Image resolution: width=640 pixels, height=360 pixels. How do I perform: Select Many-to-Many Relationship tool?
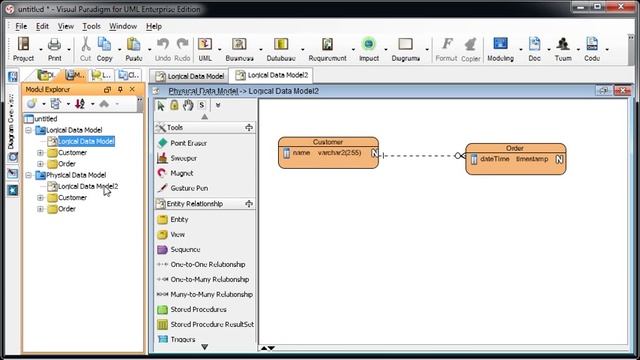point(205,294)
